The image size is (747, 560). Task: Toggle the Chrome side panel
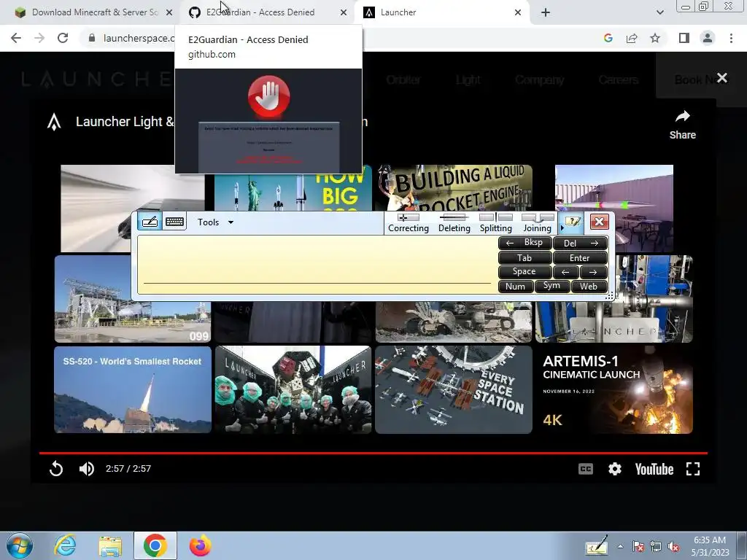pos(684,38)
